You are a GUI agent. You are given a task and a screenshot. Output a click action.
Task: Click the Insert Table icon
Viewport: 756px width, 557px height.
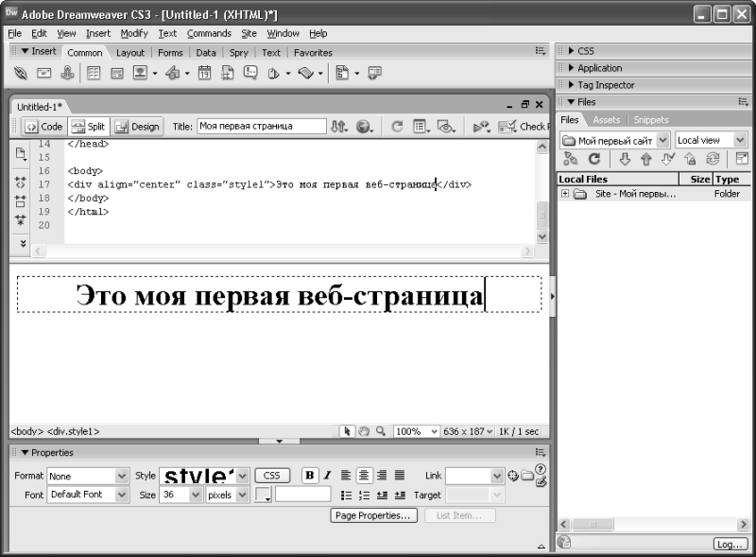point(94,73)
